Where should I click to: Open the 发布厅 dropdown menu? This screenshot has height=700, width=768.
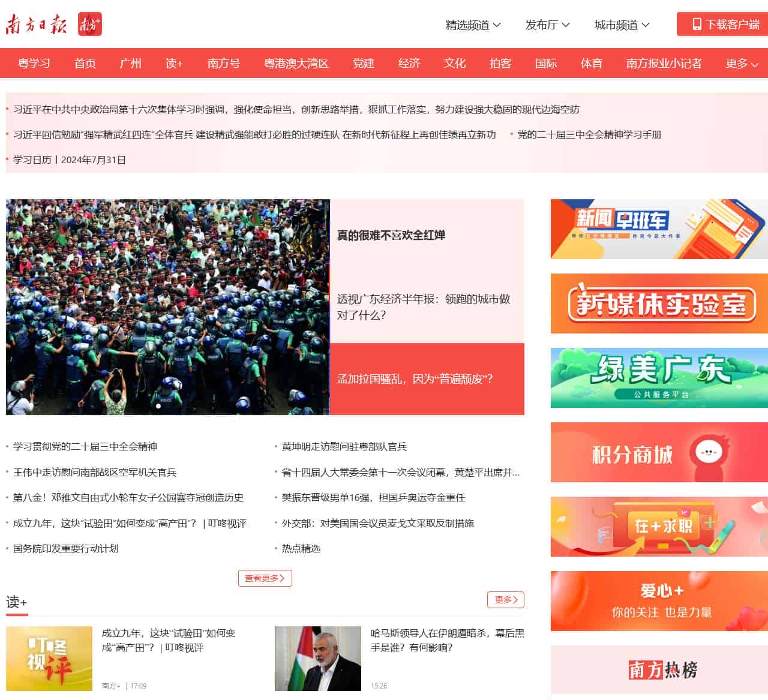click(547, 25)
